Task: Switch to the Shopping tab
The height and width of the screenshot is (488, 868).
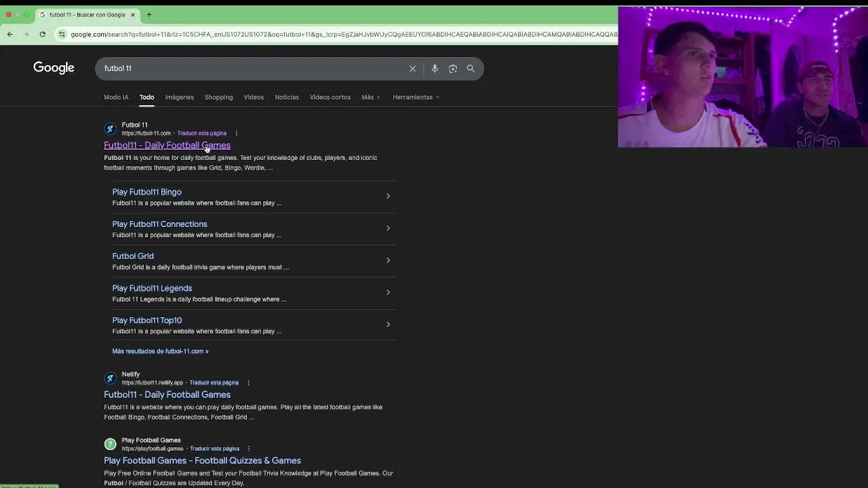Action: (x=218, y=97)
